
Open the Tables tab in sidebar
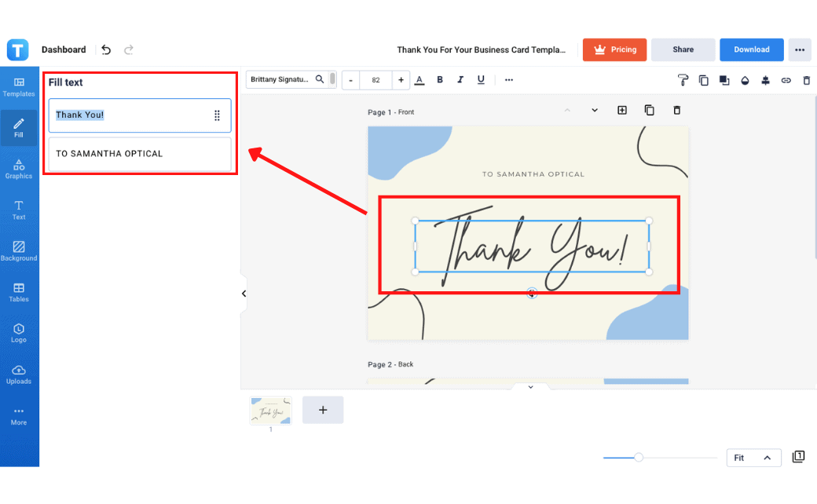(x=19, y=292)
